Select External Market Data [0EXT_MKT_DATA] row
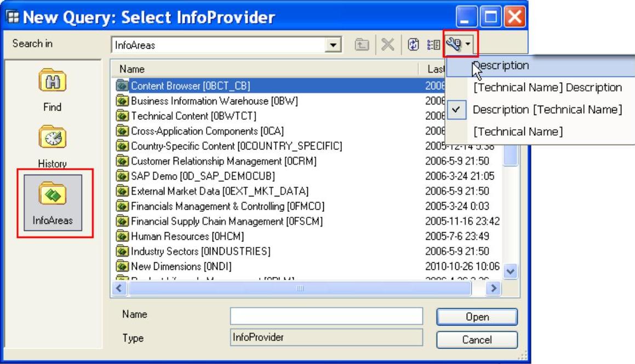This screenshot has height=364, width=635. 308,191
